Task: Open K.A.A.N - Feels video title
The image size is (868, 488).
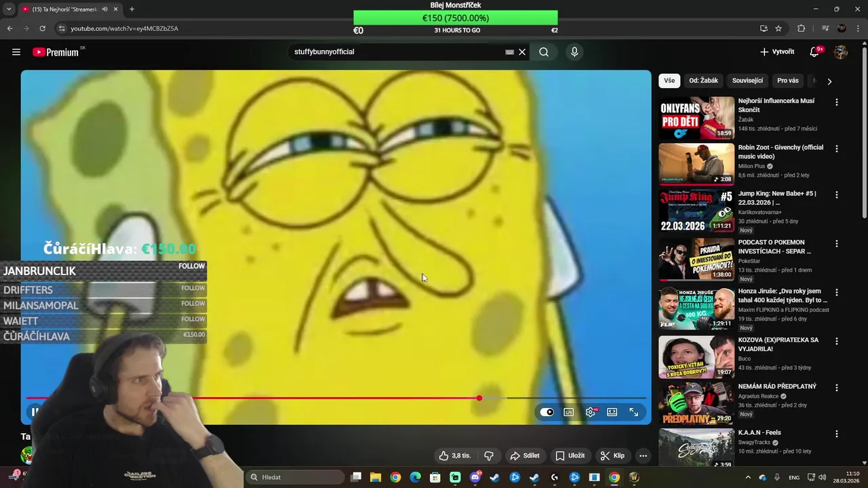Action: (x=759, y=432)
